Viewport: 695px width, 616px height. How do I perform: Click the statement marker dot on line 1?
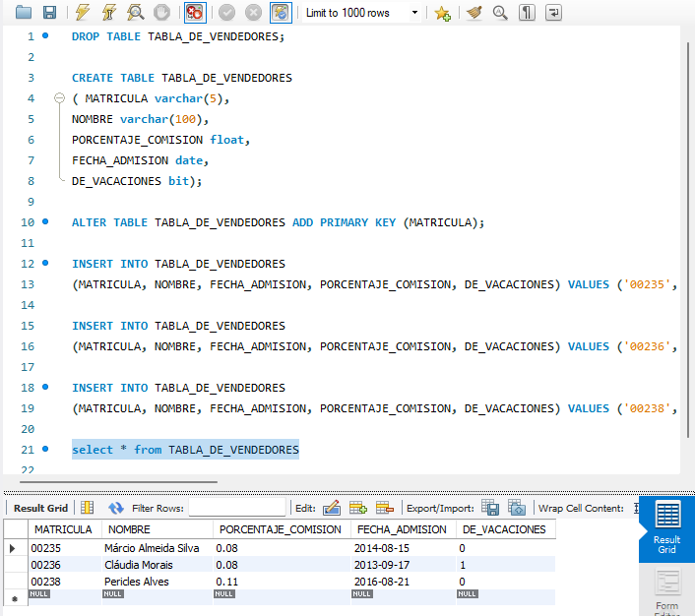(x=45, y=35)
